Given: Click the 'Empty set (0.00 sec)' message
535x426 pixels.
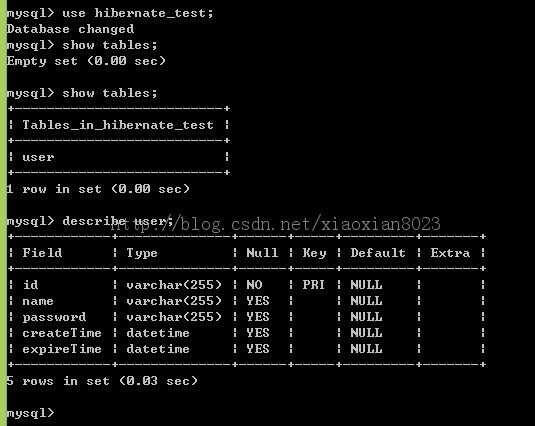Looking at the screenshot, I should 86,61.
